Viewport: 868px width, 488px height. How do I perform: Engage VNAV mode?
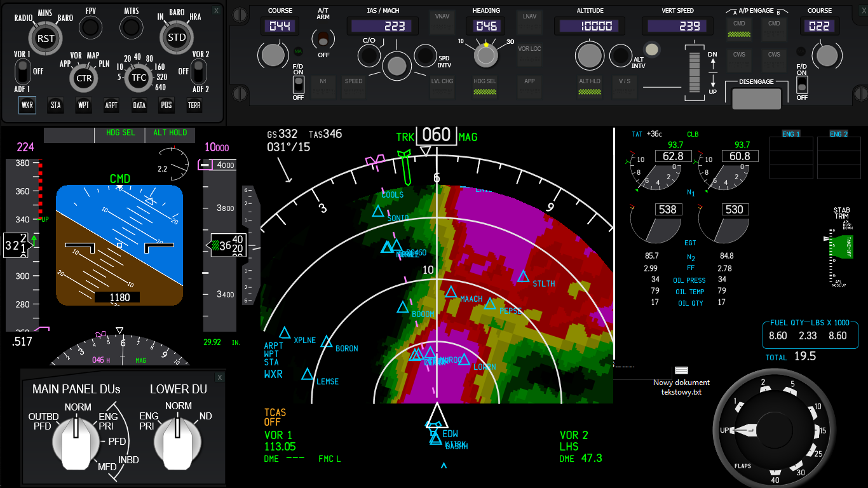[442, 21]
